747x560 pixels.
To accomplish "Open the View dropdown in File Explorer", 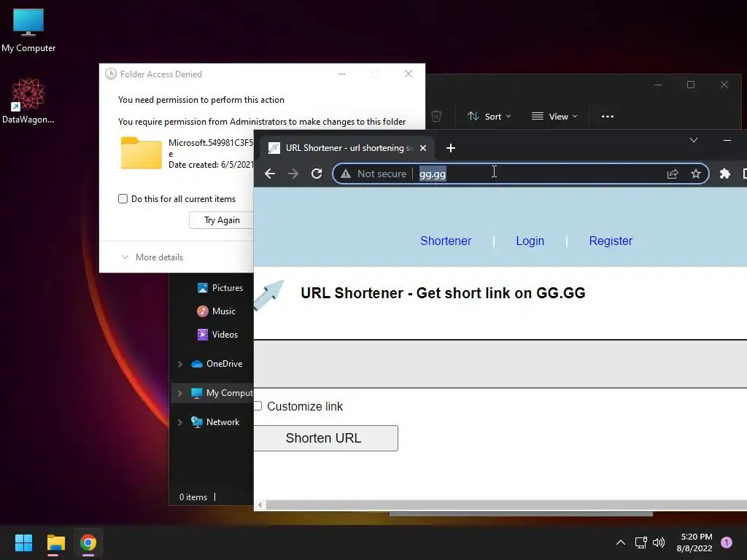I will tap(554, 116).
